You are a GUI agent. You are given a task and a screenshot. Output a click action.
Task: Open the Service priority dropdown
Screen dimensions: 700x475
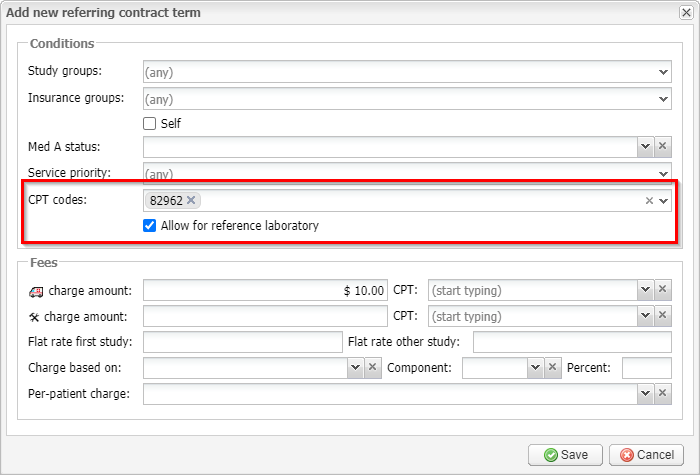[663, 174]
